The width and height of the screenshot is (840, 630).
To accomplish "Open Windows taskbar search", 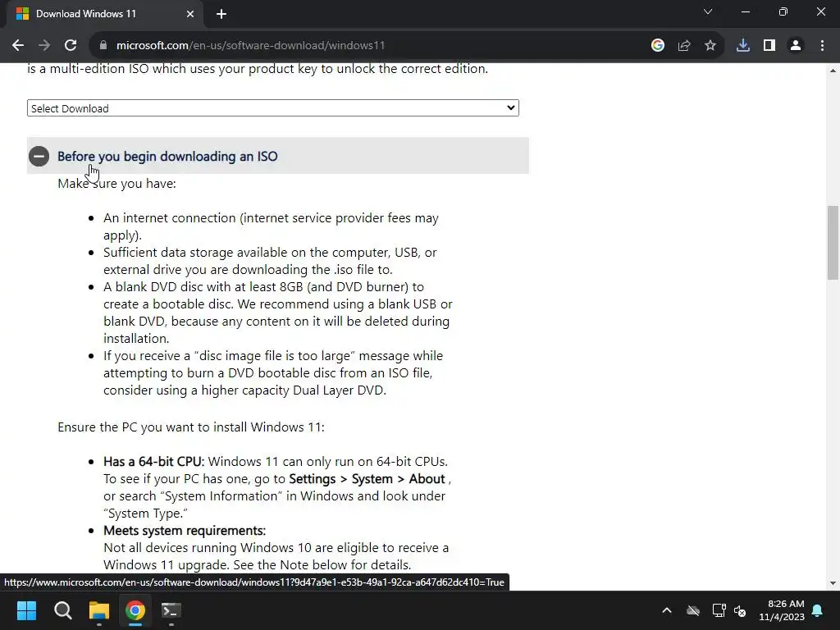I will click(x=62, y=610).
